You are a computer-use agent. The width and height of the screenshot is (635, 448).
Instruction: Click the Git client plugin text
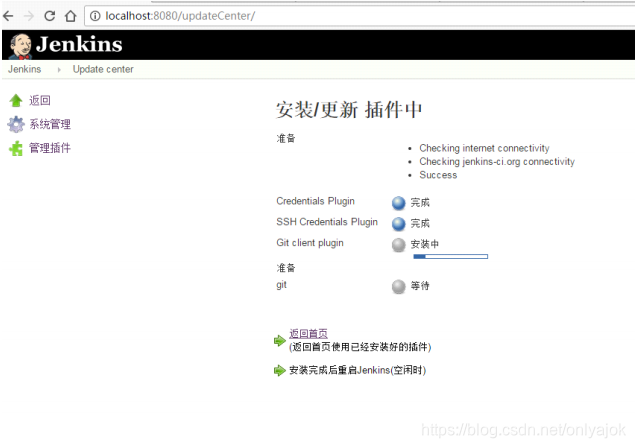click(x=310, y=243)
